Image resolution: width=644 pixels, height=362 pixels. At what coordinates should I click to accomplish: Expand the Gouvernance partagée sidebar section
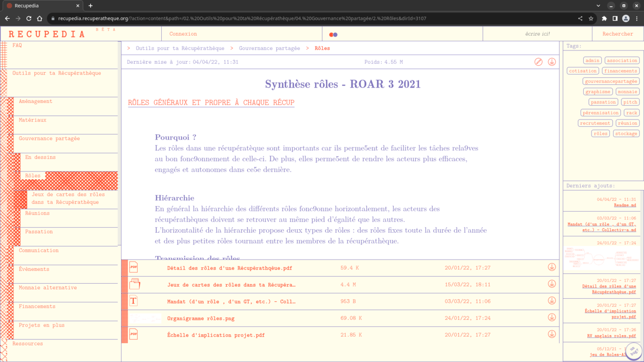click(x=49, y=139)
